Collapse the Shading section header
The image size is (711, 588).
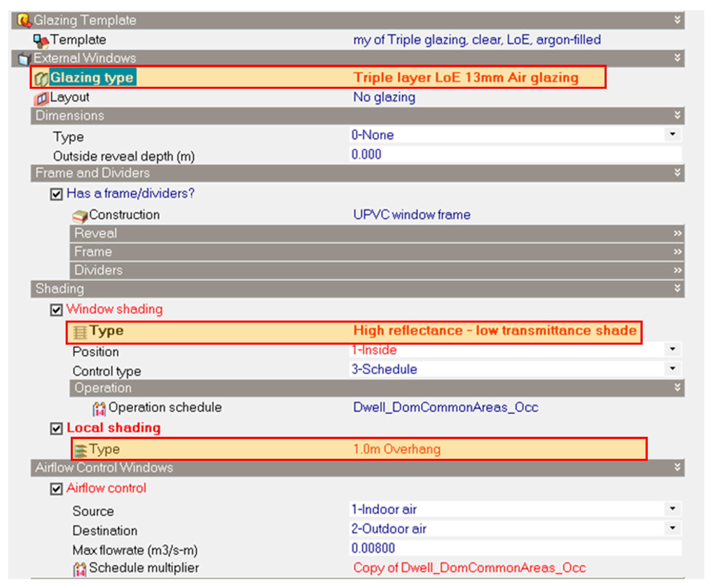point(677,289)
